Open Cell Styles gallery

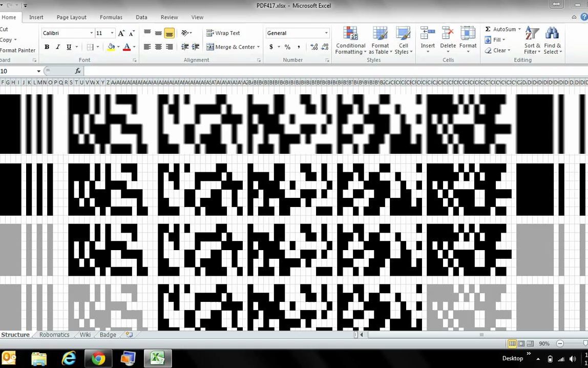(404, 41)
